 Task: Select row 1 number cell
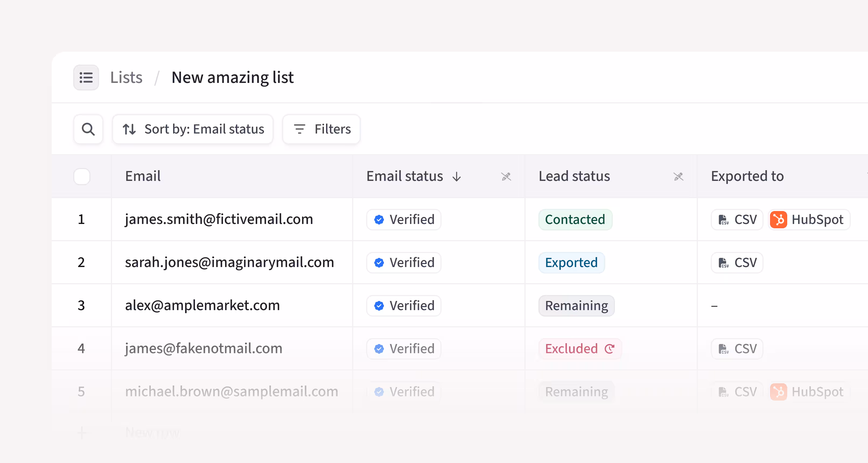pyautogui.click(x=81, y=219)
